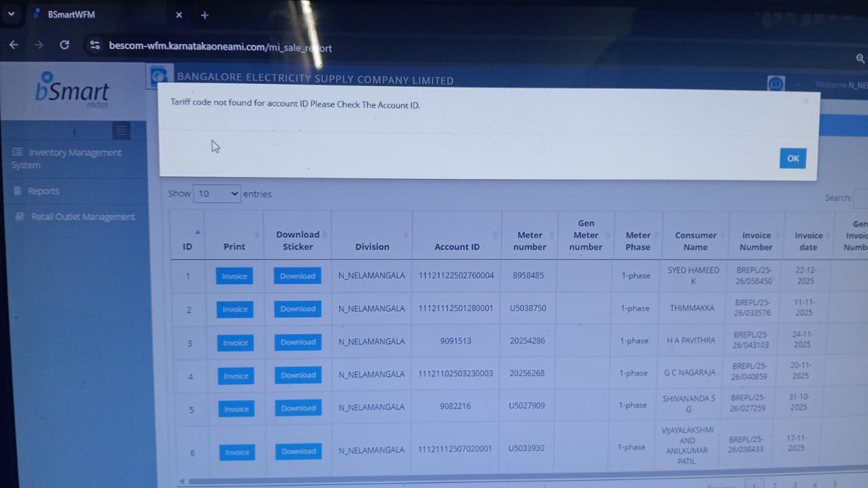The image size is (868, 488).
Task: Print invoice for SYED HAMEED K
Action: click(235, 276)
